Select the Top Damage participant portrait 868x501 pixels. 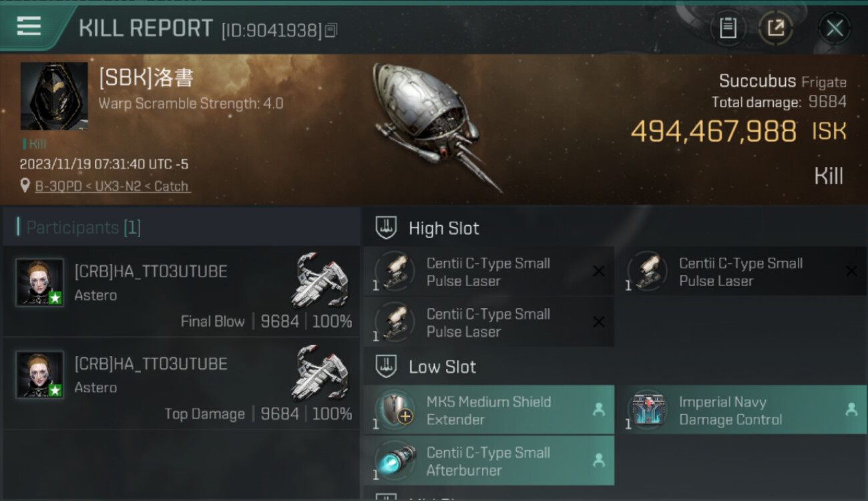[40, 375]
